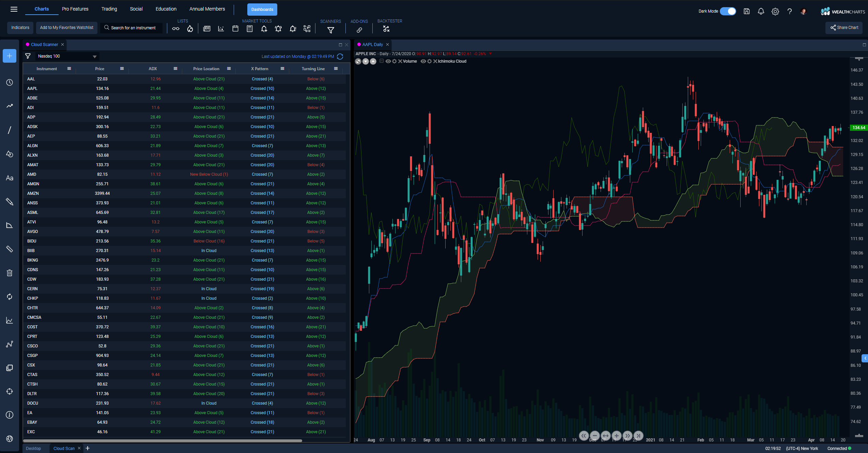
Task: Open the market news newspaper icon
Action: click(207, 29)
